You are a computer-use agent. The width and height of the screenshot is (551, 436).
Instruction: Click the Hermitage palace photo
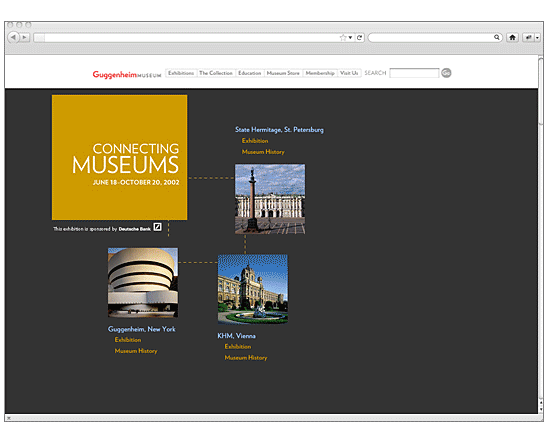coord(270,199)
